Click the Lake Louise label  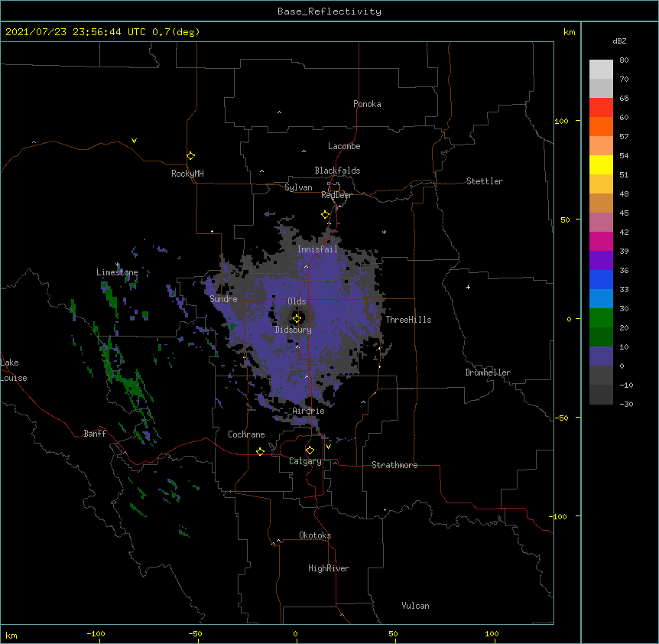pos(14,370)
